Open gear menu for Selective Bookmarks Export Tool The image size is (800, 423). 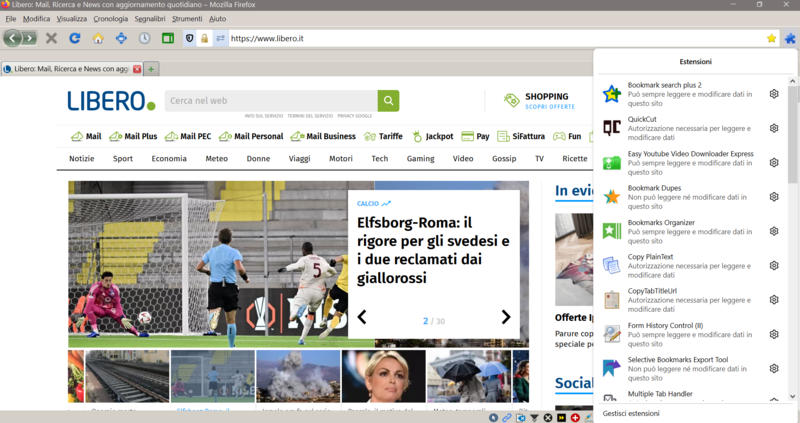tap(774, 368)
